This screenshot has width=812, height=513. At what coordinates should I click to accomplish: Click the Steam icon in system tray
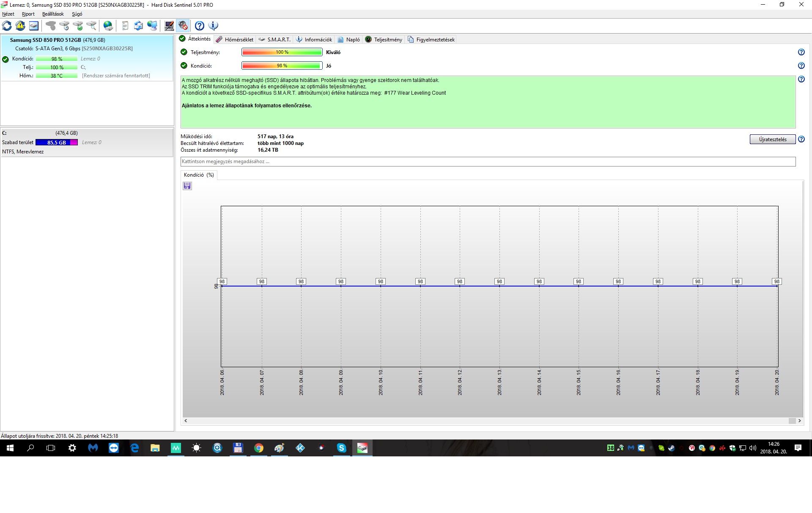coord(671,448)
